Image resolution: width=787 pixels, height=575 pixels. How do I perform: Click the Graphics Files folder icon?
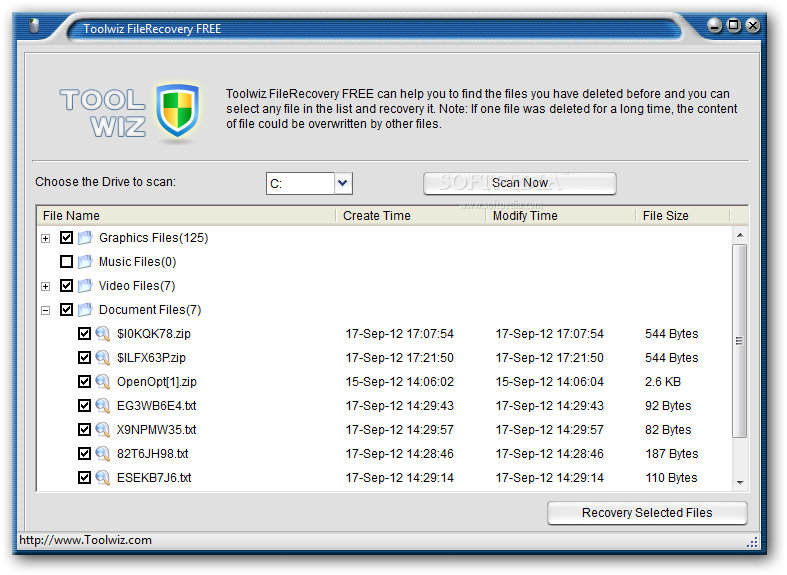[x=86, y=237]
